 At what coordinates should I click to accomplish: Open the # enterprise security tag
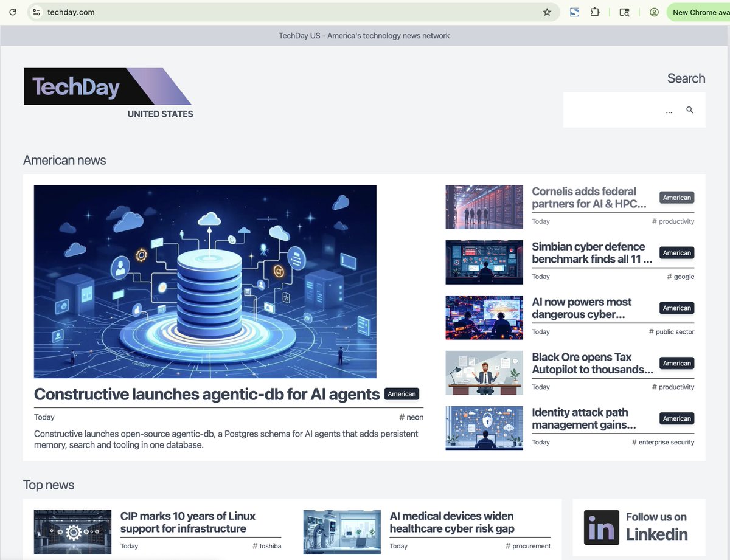point(662,443)
